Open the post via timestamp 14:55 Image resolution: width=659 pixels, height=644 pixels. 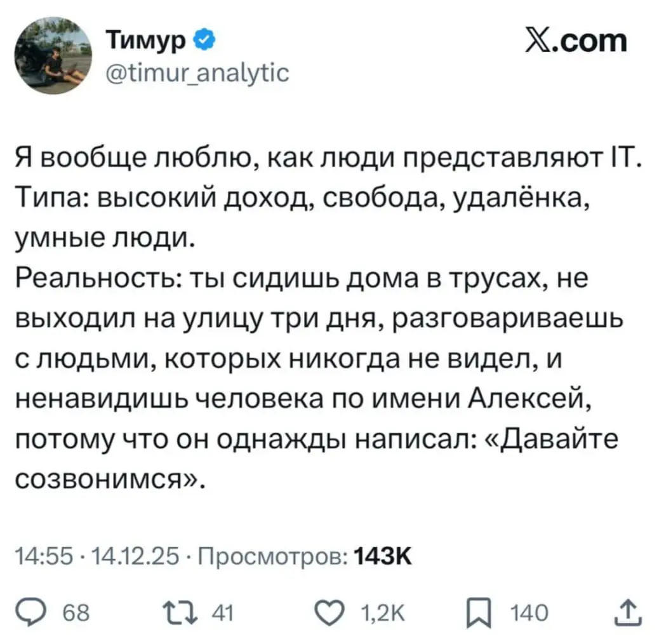point(43,555)
